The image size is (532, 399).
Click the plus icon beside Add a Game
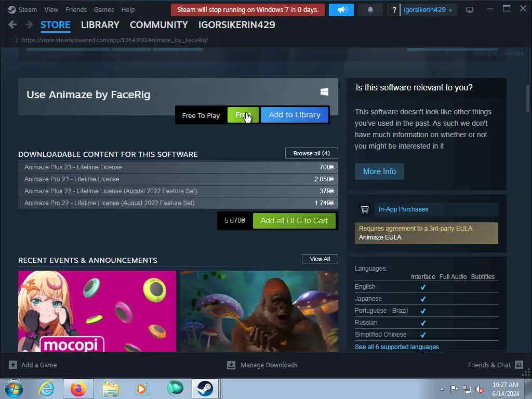tap(13, 365)
